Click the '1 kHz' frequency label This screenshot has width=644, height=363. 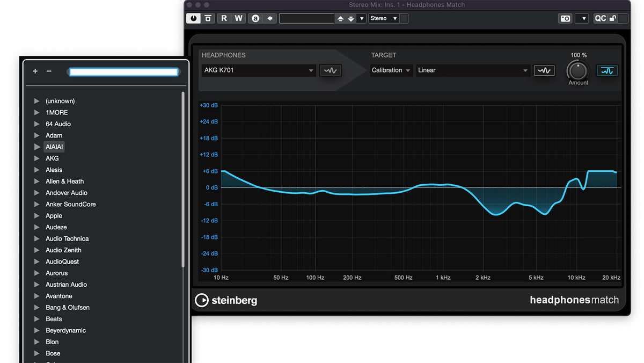443,278
